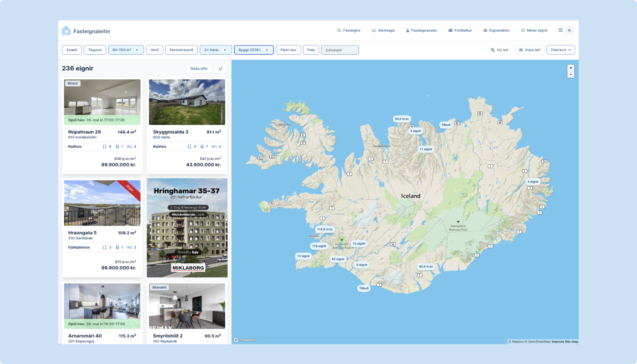Screen dimensions: 637x364
Task: Open the Fermetraverð filter
Action: [182, 50]
